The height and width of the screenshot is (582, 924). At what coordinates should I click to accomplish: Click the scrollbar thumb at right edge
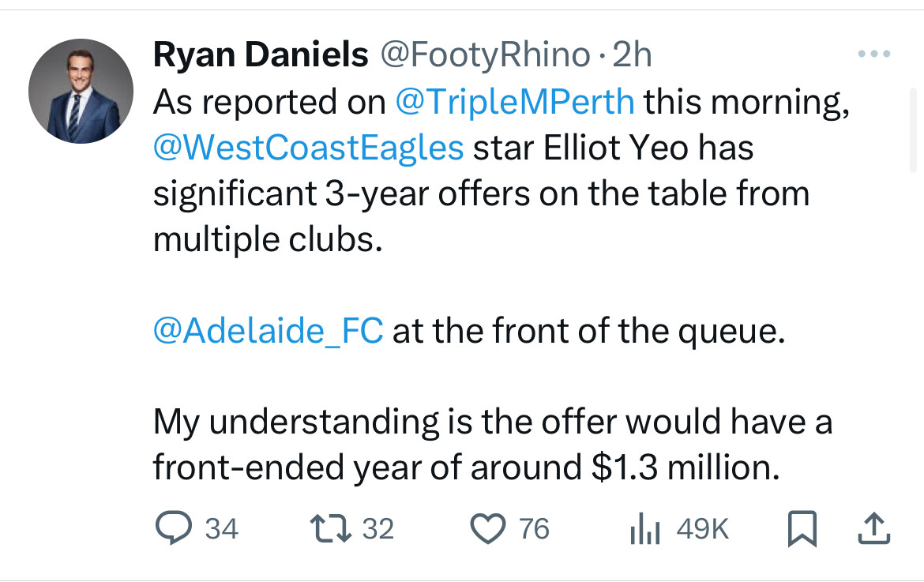(914, 130)
